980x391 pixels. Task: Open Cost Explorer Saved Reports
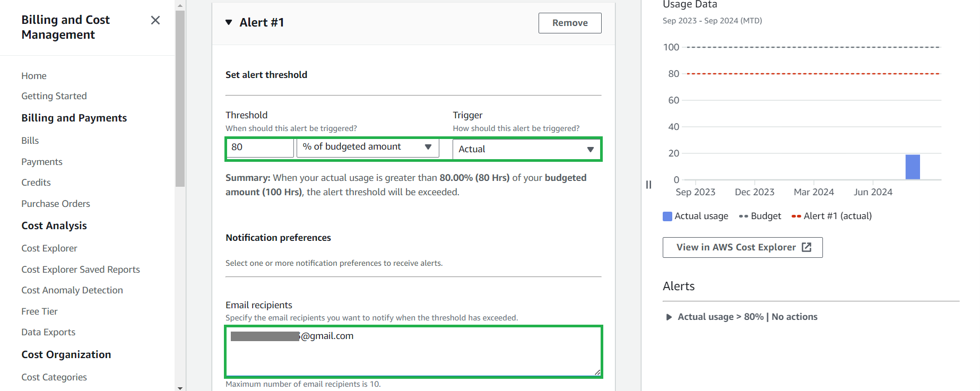coord(81,270)
